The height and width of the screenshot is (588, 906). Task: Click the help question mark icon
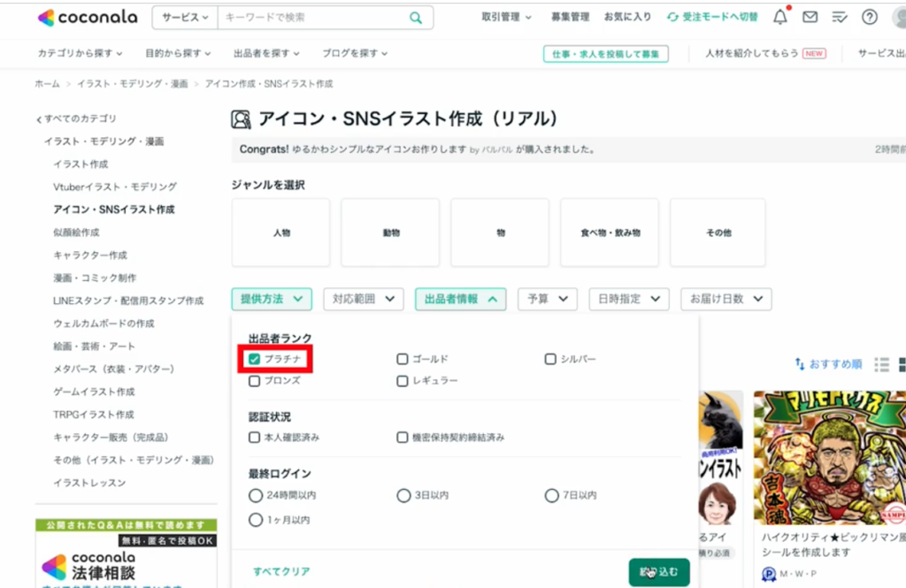pyautogui.click(x=868, y=17)
